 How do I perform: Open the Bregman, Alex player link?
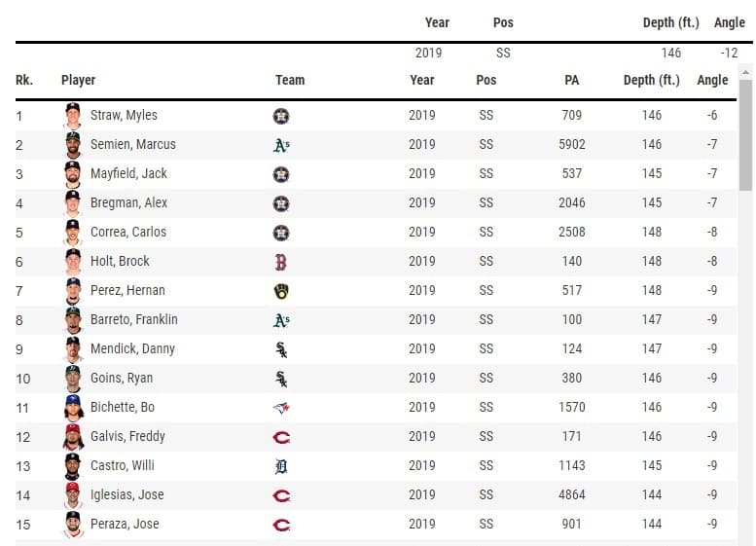tap(128, 202)
